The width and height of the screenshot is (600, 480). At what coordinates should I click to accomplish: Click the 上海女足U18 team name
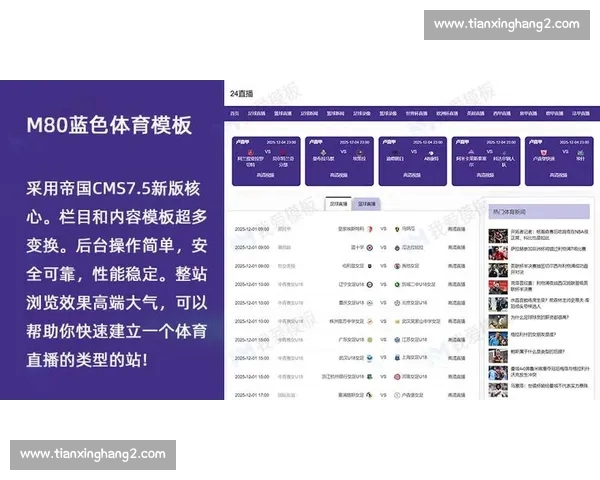pos(414,358)
